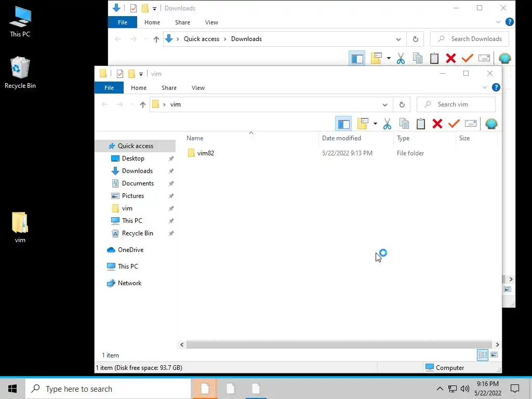Select Quick access in navigation pane

[136, 146]
